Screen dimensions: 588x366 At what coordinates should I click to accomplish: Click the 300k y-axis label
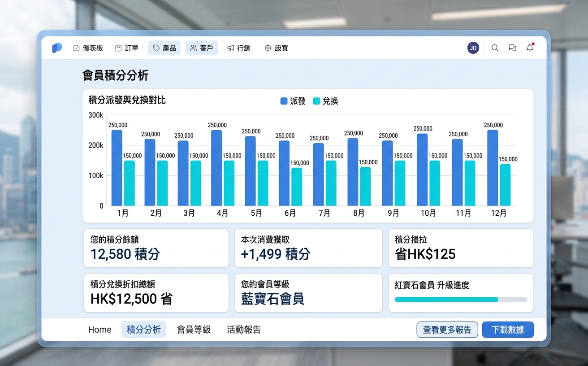tap(96, 115)
